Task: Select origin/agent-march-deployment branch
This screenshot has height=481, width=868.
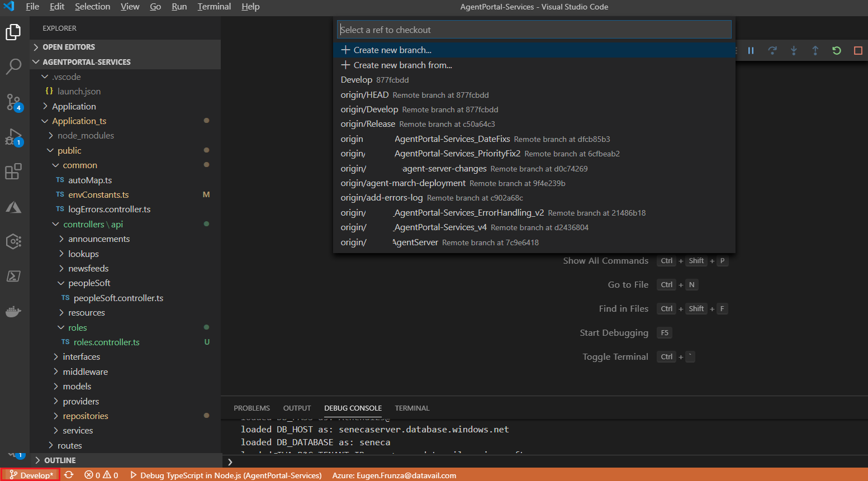Action: click(x=534, y=183)
